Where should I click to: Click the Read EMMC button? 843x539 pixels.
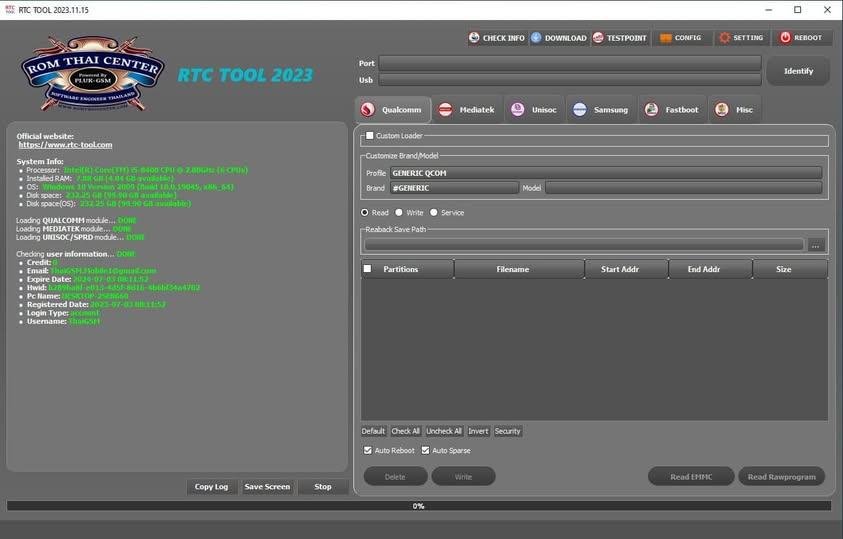click(x=691, y=477)
